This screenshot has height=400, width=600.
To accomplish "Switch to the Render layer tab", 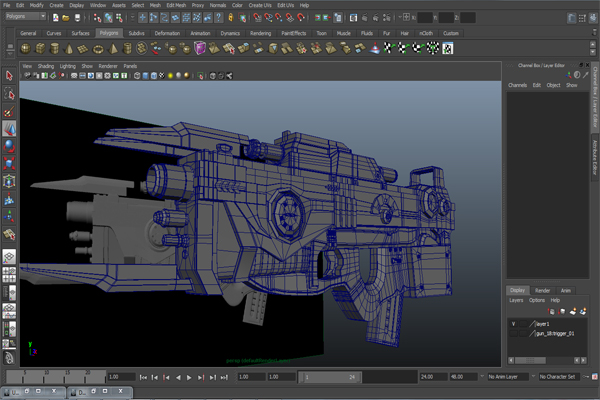I will pyautogui.click(x=542, y=291).
